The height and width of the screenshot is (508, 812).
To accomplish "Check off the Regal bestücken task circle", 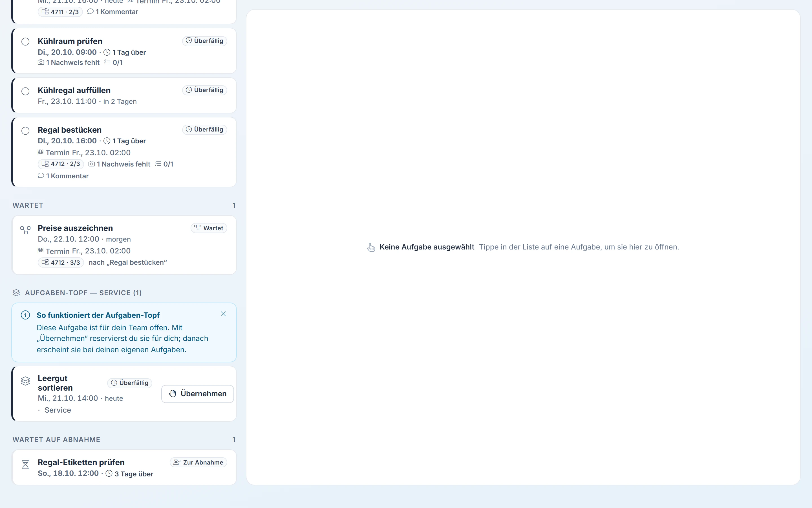I will pos(25,131).
